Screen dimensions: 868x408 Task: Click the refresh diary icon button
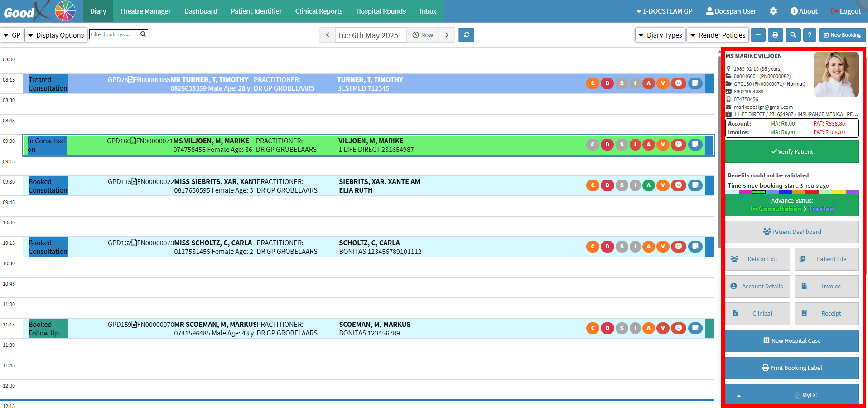466,35
